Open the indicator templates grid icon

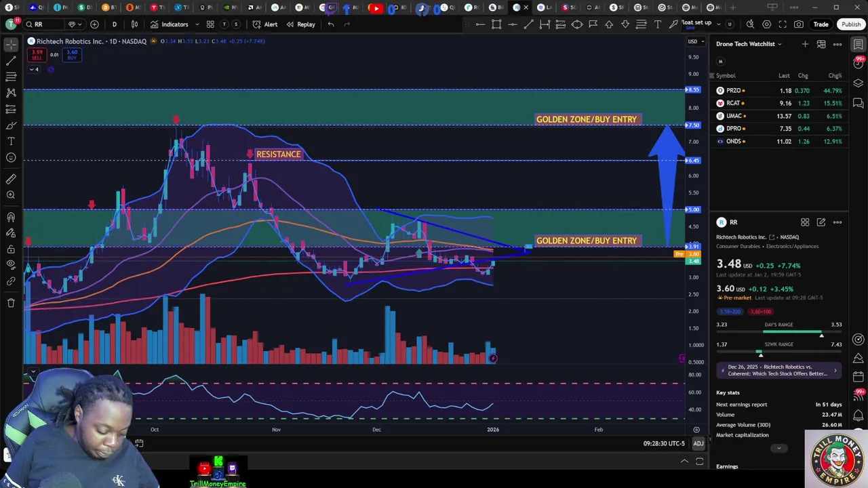coord(210,24)
